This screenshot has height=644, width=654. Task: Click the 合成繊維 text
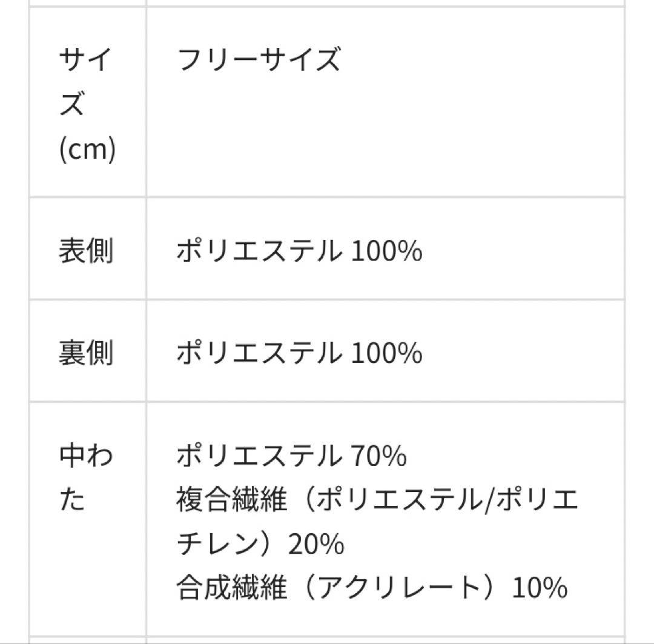[231, 588]
